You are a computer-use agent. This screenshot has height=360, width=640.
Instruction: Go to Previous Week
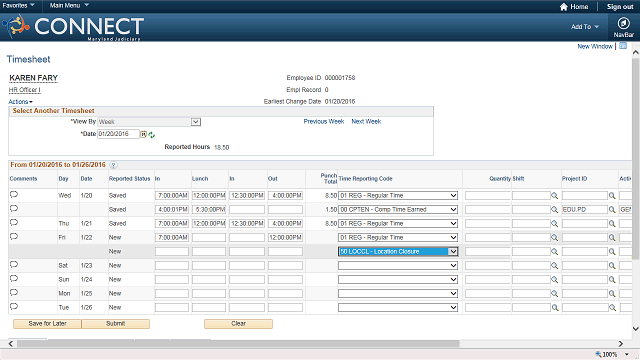[x=324, y=122]
